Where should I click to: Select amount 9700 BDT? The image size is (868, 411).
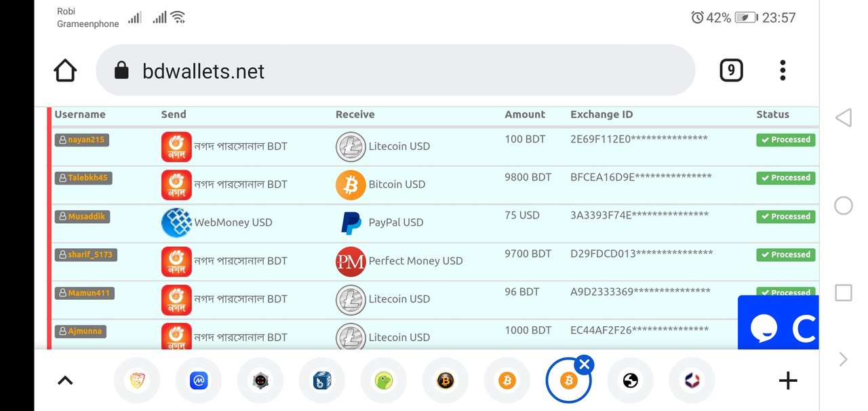528,254
